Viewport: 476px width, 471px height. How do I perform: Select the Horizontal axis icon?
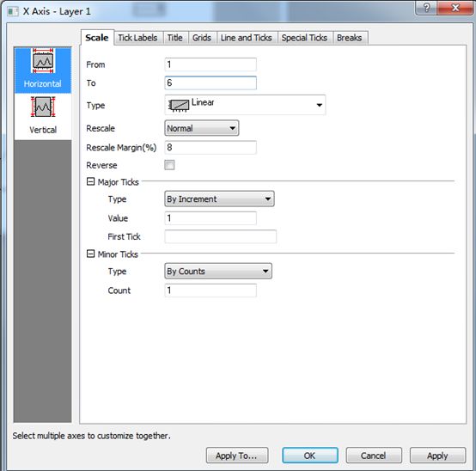[43, 60]
